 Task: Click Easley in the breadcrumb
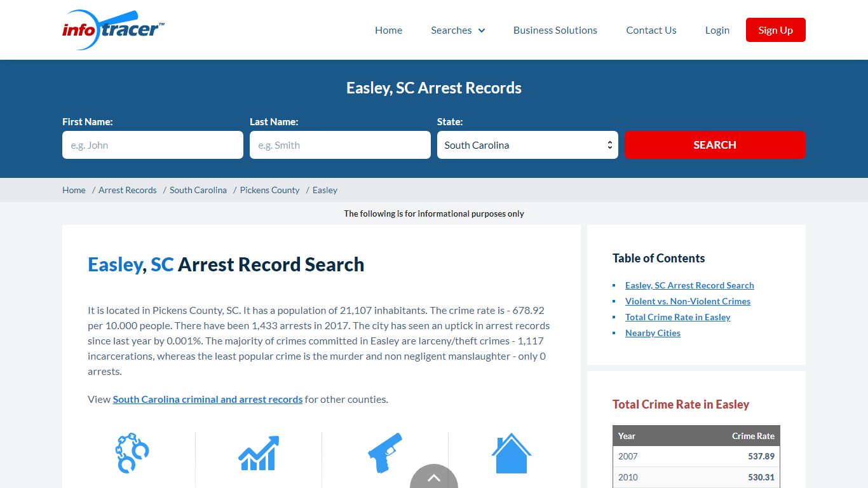point(325,190)
